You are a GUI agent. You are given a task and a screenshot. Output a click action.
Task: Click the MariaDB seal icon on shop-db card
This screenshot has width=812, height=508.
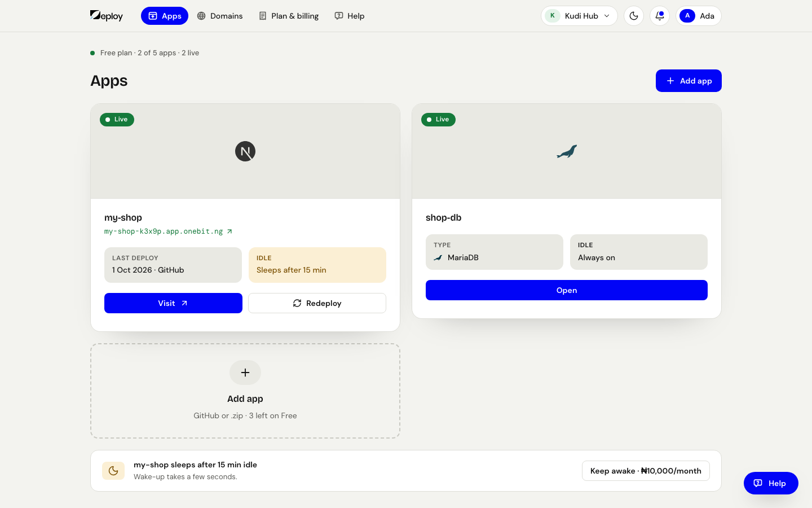click(x=567, y=151)
